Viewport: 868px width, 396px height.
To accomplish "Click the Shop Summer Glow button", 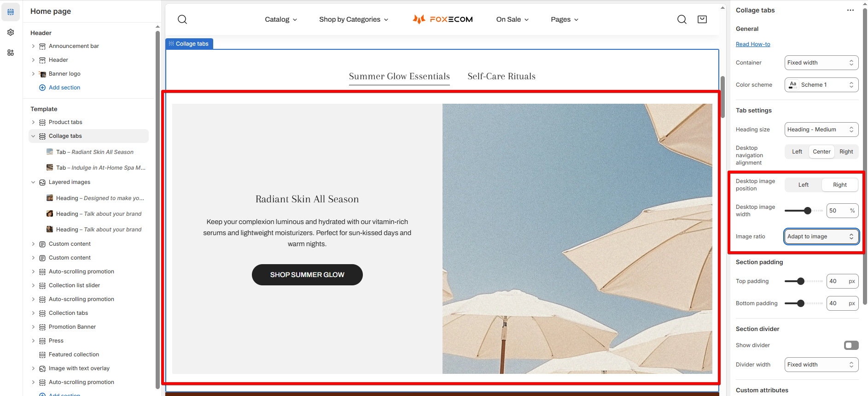I will 307,275.
